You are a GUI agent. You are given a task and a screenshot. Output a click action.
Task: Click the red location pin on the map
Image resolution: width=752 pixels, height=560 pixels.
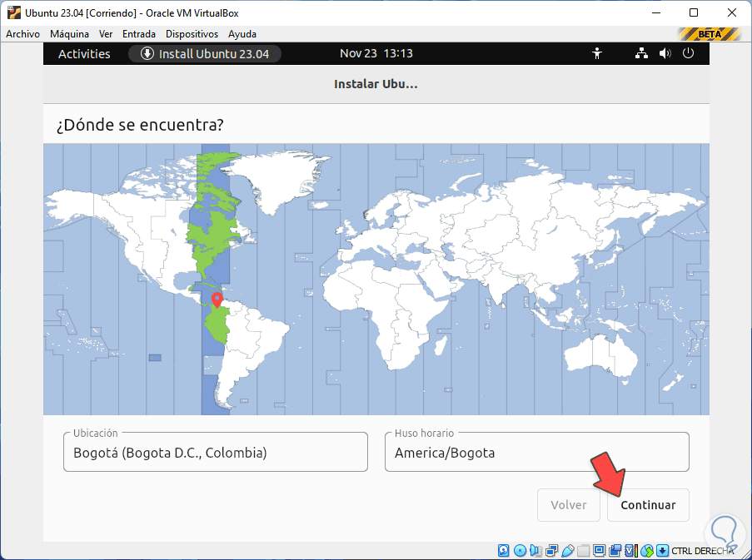(217, 300)
